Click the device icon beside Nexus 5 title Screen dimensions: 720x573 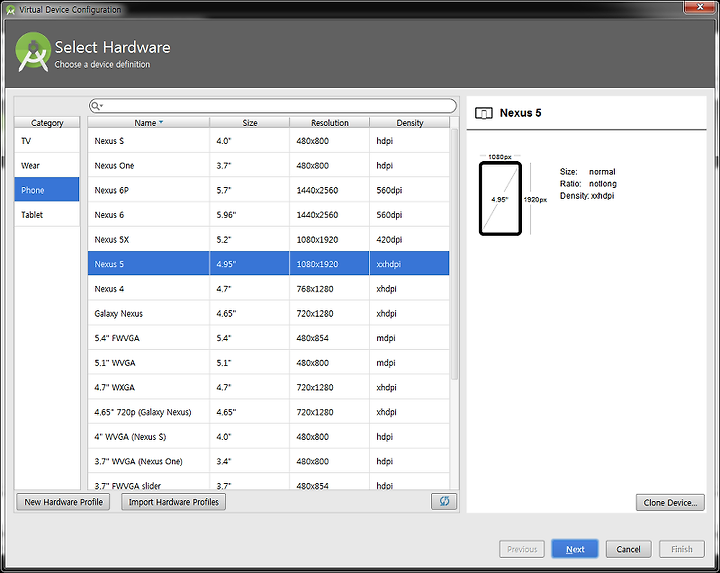484,113
